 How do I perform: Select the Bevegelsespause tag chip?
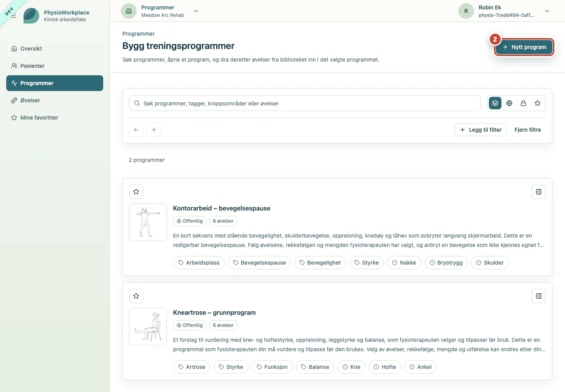[x=259, y=263]
